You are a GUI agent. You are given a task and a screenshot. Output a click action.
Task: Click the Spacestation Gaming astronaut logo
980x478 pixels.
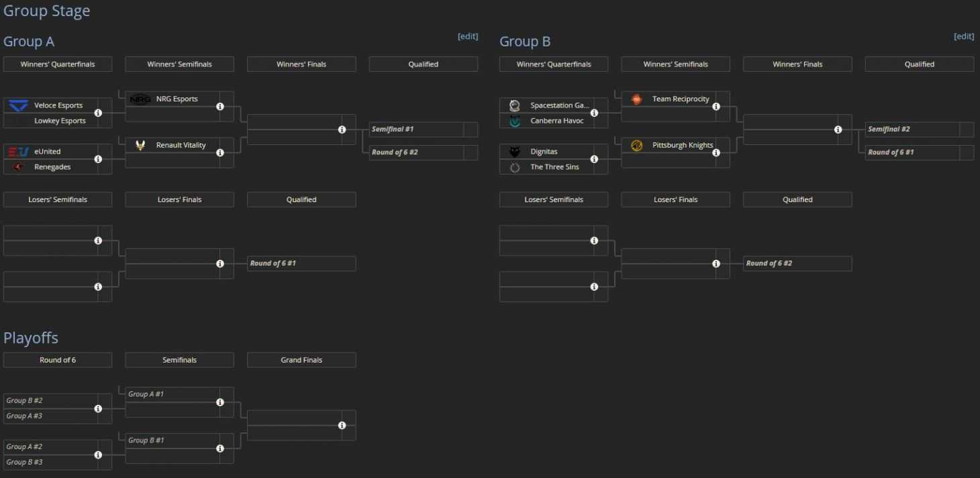point(515,105)
